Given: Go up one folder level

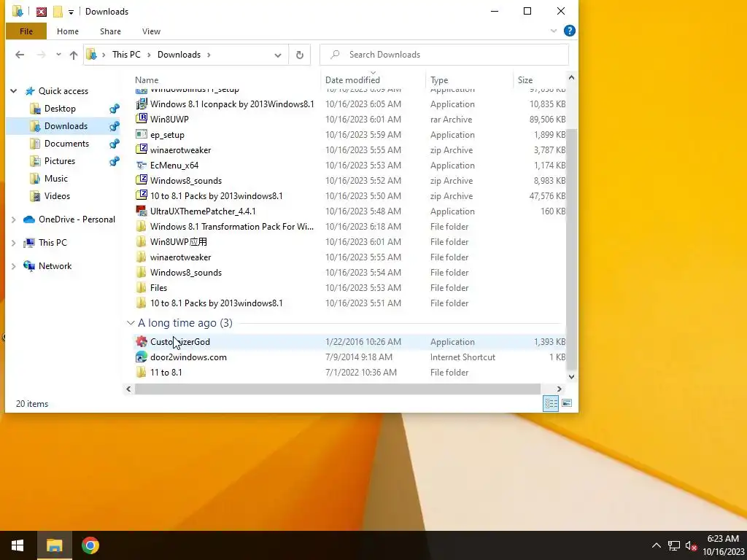Looking at the screenshot, I should 74,55.
